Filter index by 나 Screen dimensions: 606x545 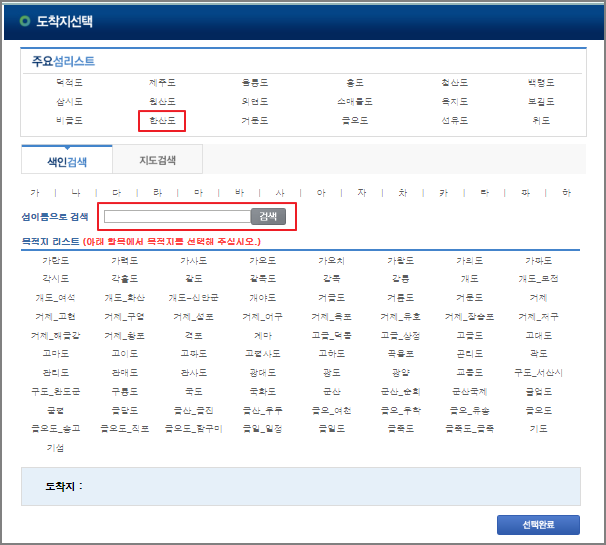click(76, 192)
